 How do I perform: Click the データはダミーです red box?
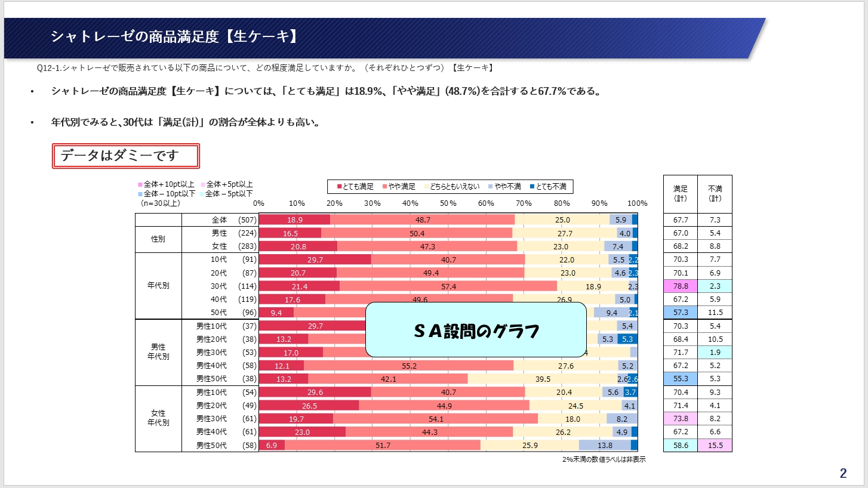point(126,156)
